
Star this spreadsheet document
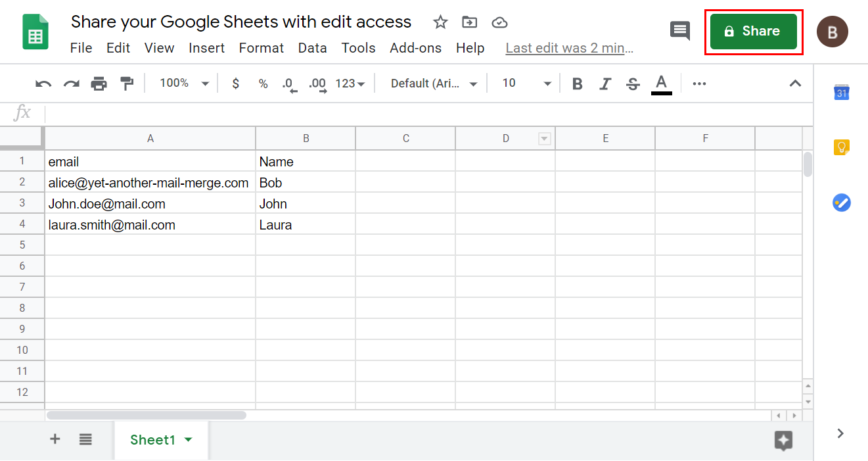click(440, 22)
